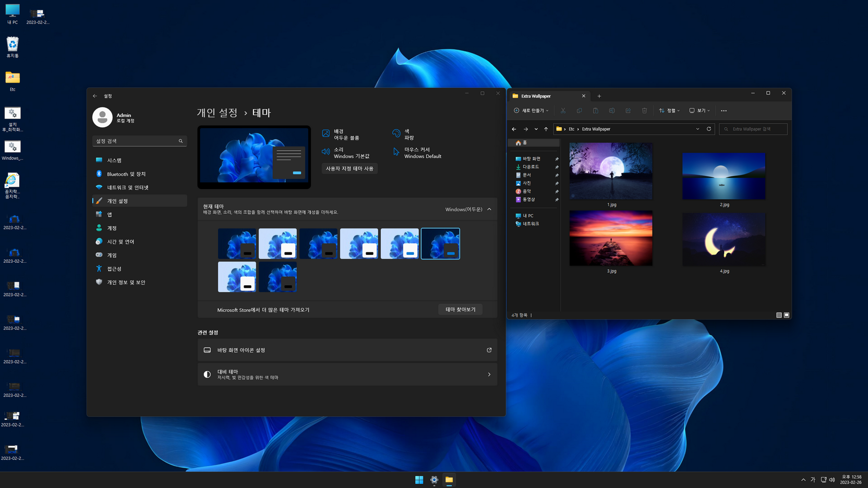Click the Delete trash icon in Explorer
This screenshot has height=488, width=868.
click(644, 111)
